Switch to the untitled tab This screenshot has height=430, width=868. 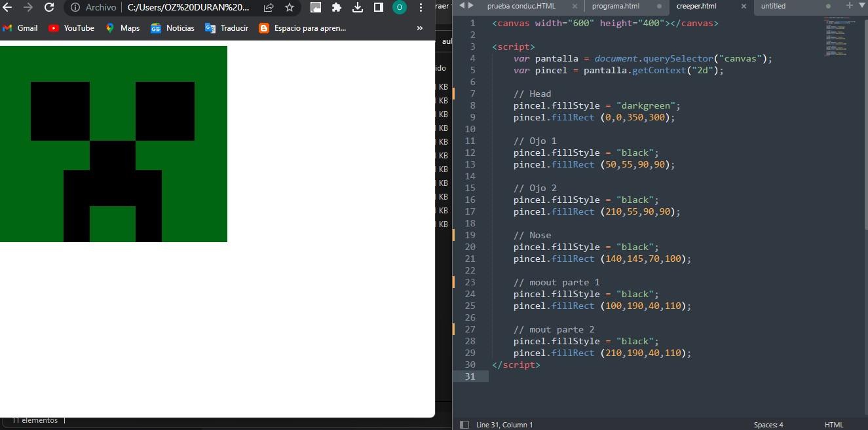tap(773, 6)
